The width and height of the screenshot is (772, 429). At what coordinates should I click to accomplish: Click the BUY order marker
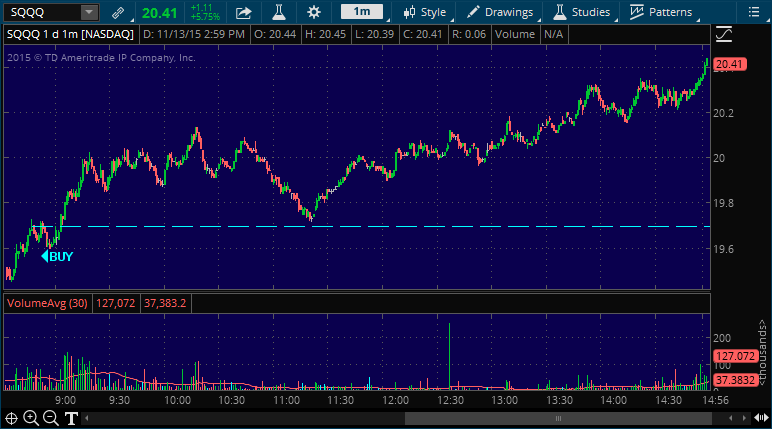tap(58, 257)
